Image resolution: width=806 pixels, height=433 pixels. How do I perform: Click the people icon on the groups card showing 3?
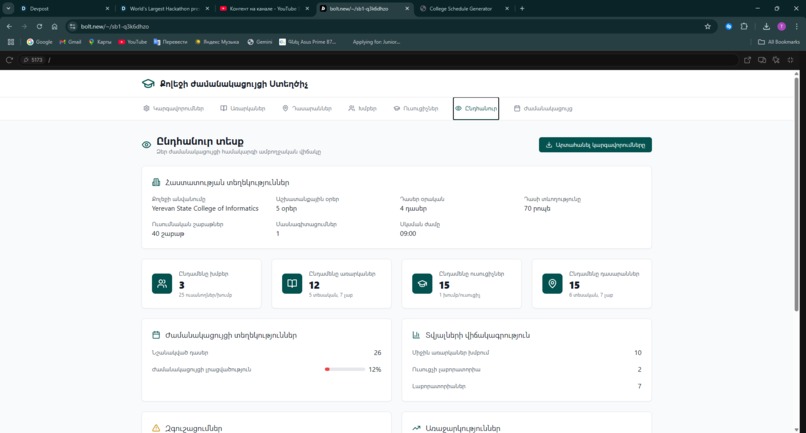pos(162,283)
